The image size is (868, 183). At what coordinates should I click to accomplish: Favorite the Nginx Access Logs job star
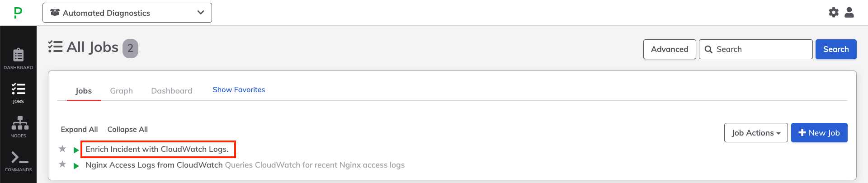[62, 164]
